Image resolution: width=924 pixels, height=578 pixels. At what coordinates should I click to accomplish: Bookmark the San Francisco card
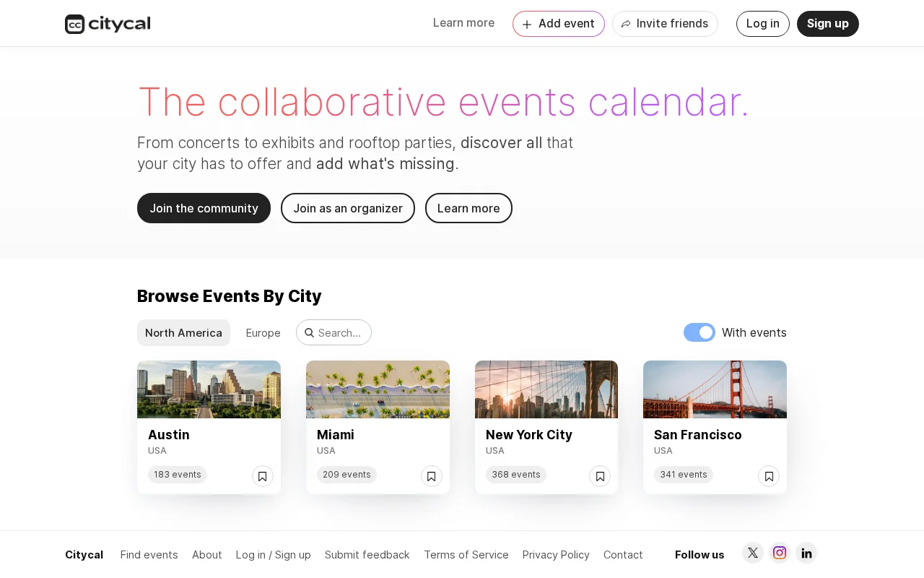tap(769, 476)
